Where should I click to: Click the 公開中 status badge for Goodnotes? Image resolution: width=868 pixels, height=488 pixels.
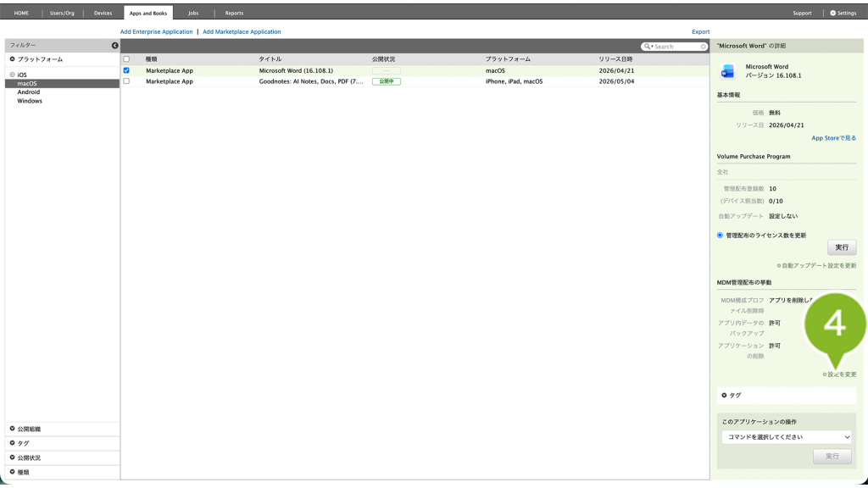[x=386, y=81]
